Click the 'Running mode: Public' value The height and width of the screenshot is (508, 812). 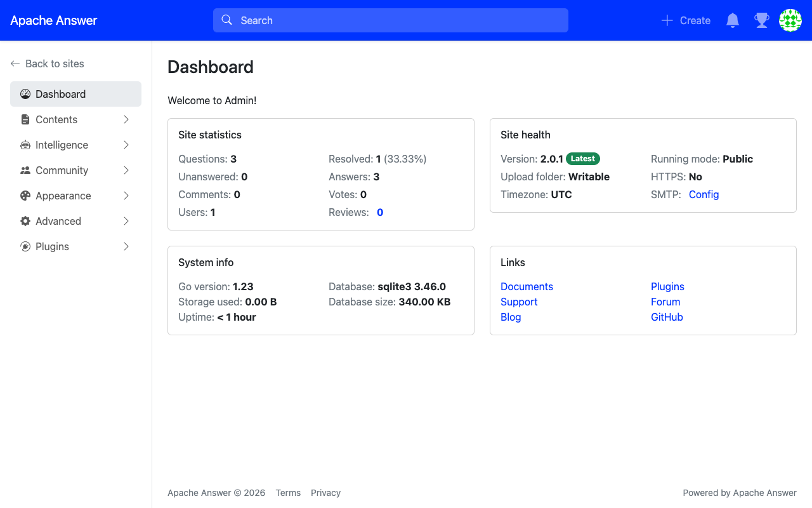[x=702, y=159]
